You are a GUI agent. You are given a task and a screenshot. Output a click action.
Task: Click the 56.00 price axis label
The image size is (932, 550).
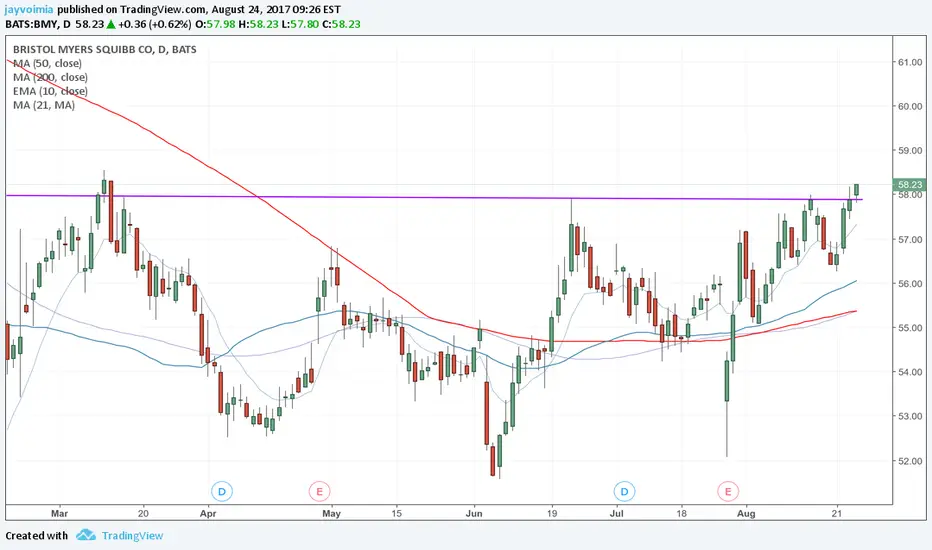point(910,284)
